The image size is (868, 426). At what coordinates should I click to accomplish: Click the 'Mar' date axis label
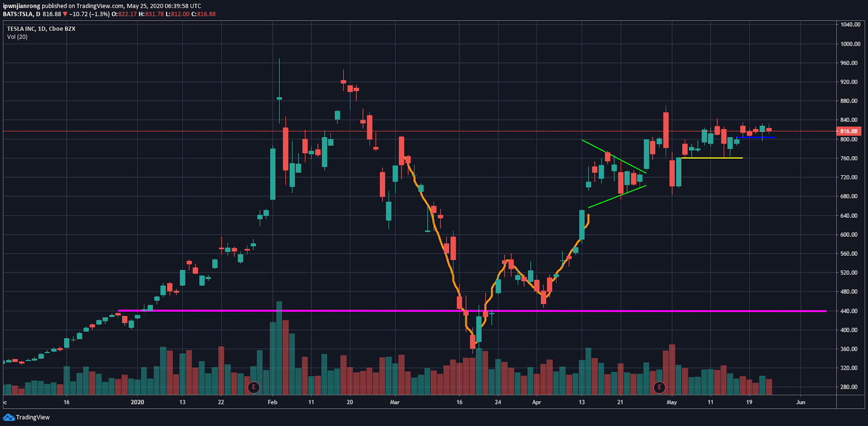click(395, 402)
